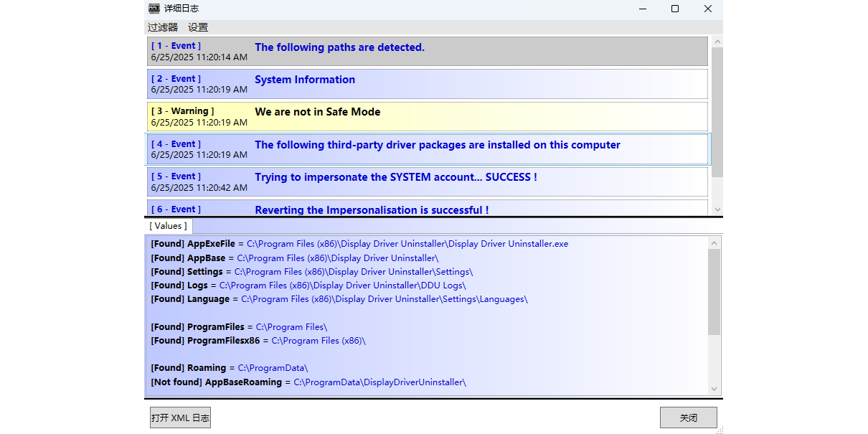Select the [ Values ] tab
The height and width of the screenshot is (434, 868).
tap(168, 226)
